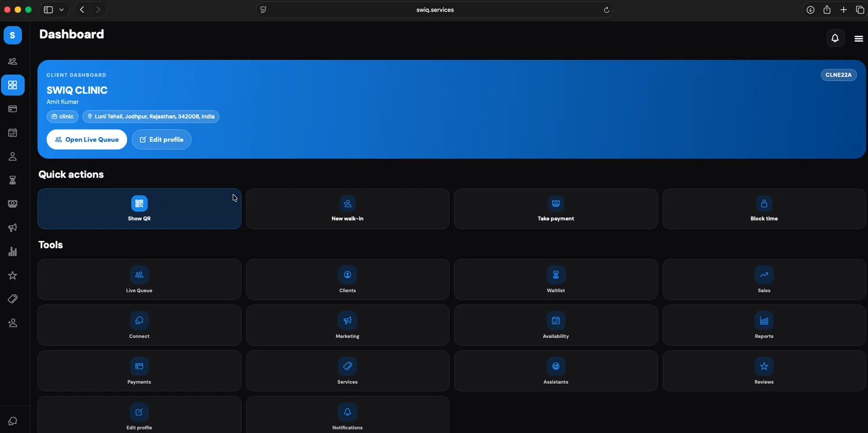Expand the dropdown chevron beside the browser sidebar button
The width and height of the screenshot is (868, 433).
pyautogui.click(x=61, y=10)
